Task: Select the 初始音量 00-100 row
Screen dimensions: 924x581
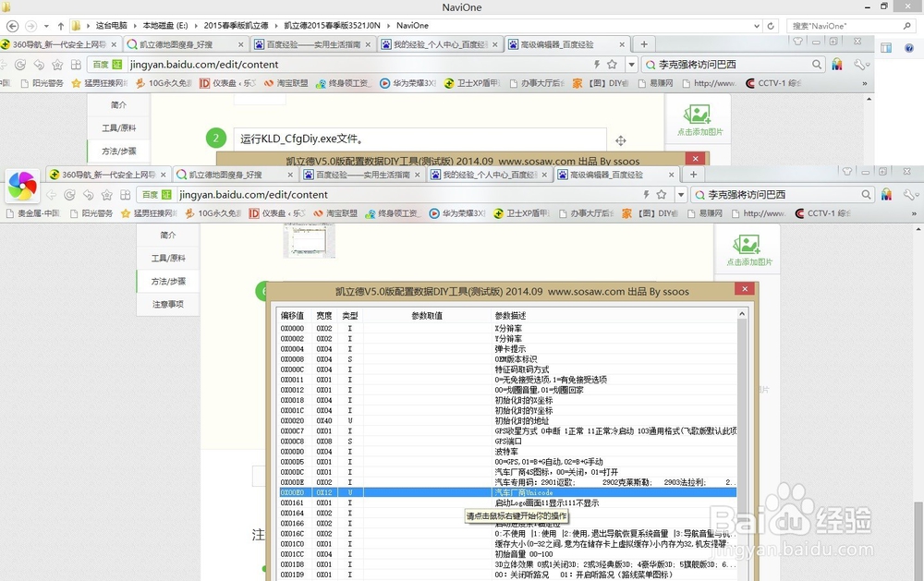Action: pos(508,554)
